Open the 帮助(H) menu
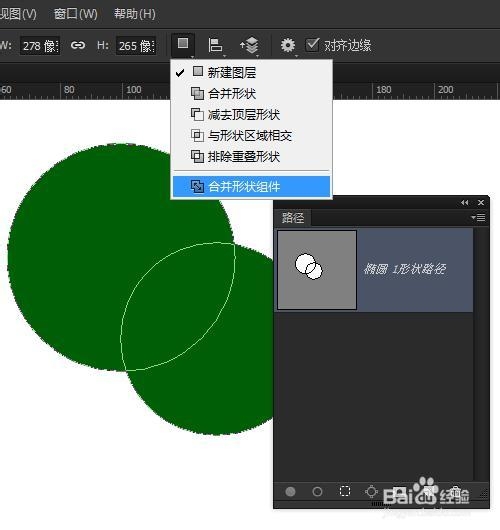This screenshot has height=530, width=500. (135, 14)
